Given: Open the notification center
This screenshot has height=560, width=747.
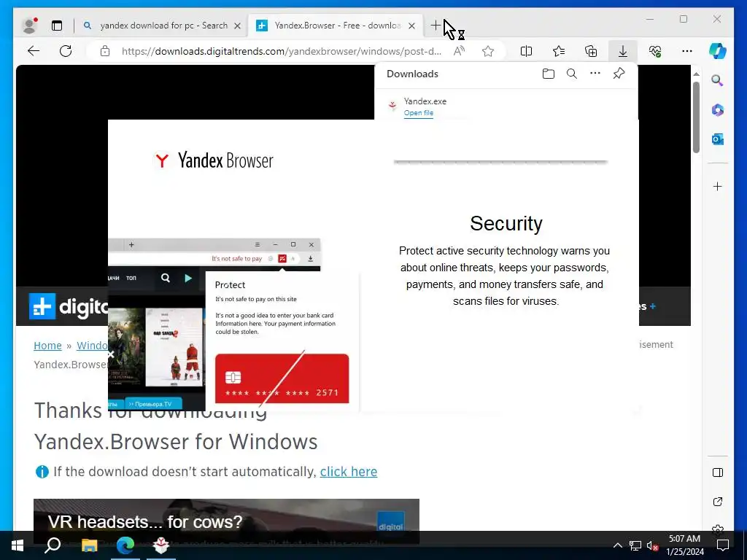Looking at the screenshot, I should point(723,545).
